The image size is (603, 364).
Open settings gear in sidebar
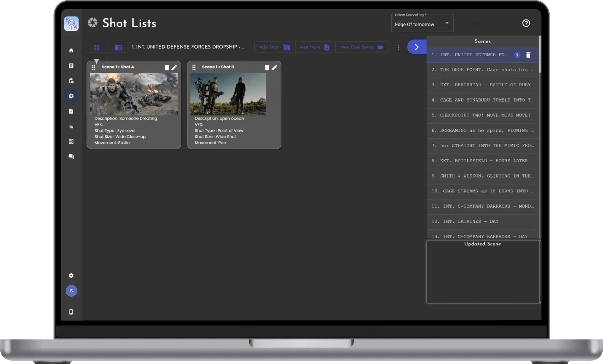click(x=71, y=276)
